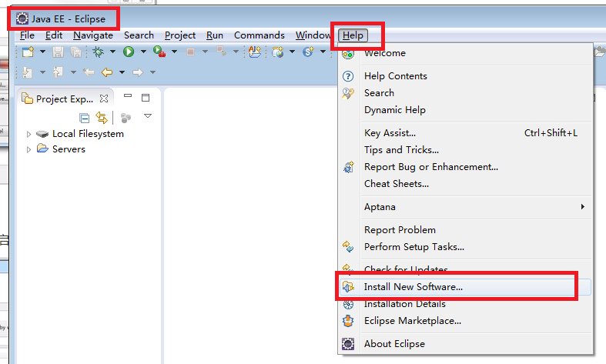Click the Previous Annotation icon
Viewport: 606px width, 364px height.
58,72
